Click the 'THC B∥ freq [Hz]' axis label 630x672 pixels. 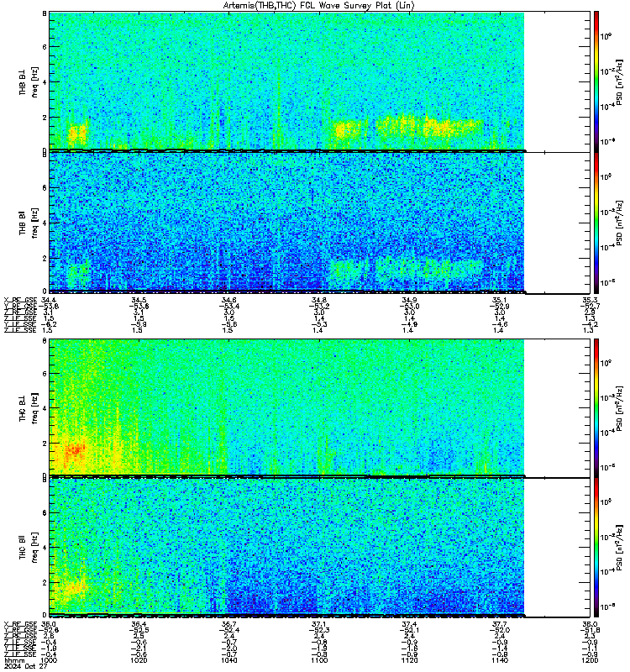click(29, 548)
